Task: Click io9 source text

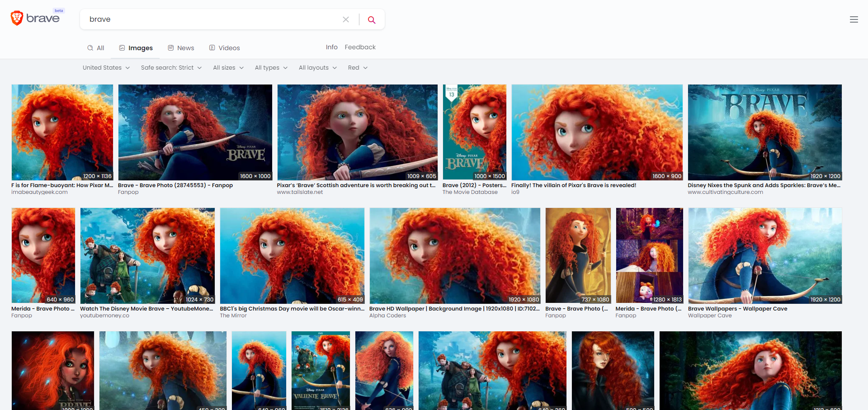Action: (x=515, y=192)
